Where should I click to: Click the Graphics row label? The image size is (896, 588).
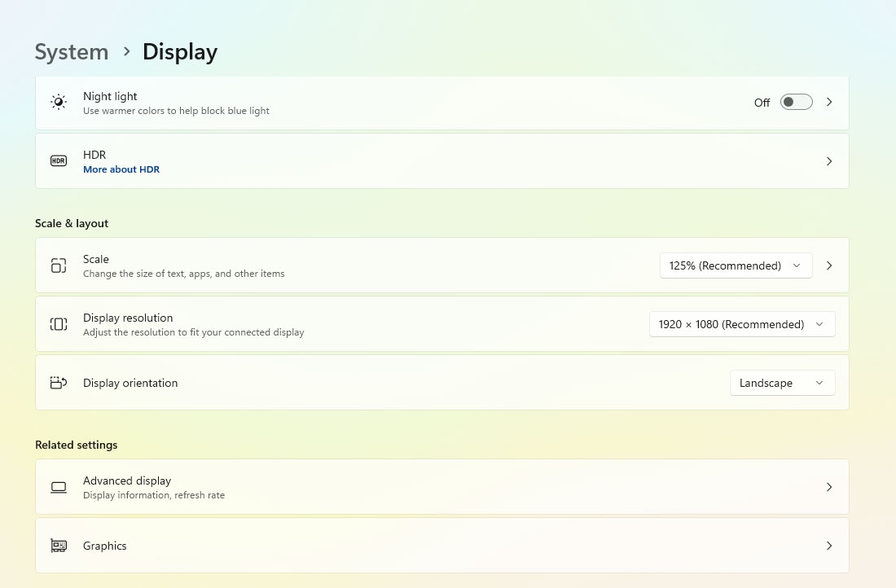(x=105, y=546)
